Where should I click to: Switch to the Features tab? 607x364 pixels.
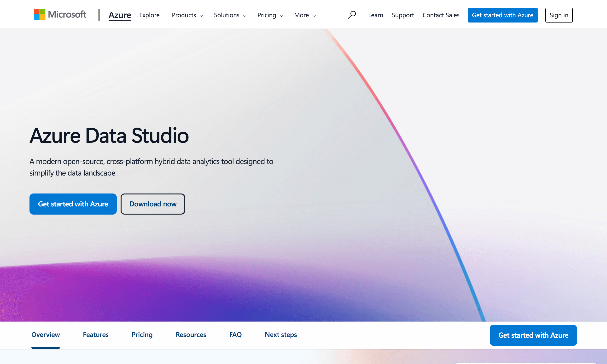click(95, 335)
